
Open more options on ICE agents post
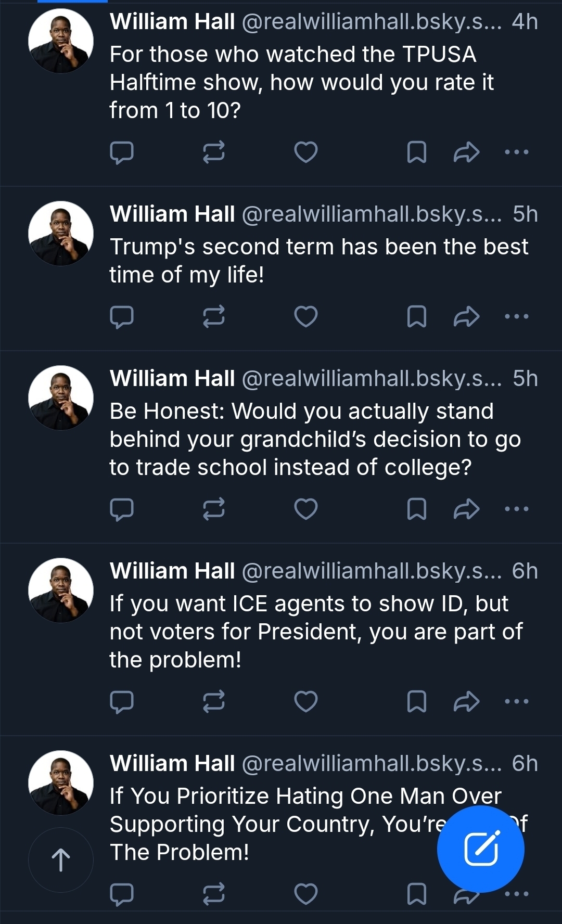[517, 701]
